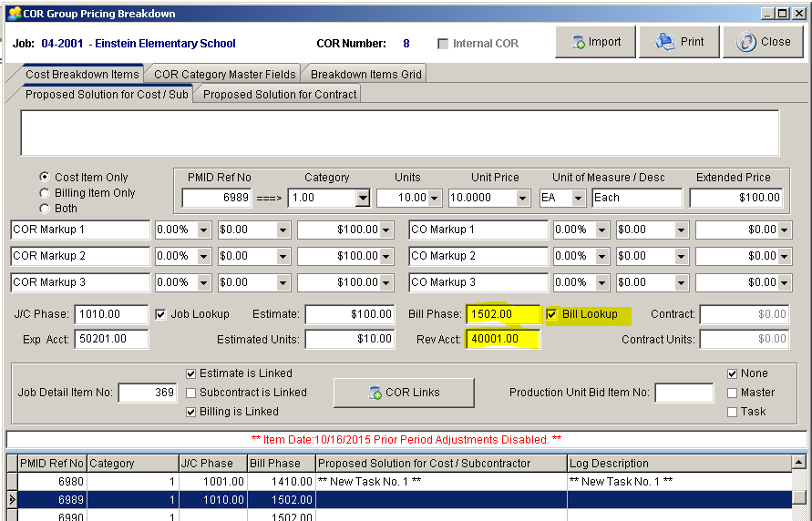Toggle Billing is Linked checkbox
The image size is (812, 521).
click(x=191, y=412)
